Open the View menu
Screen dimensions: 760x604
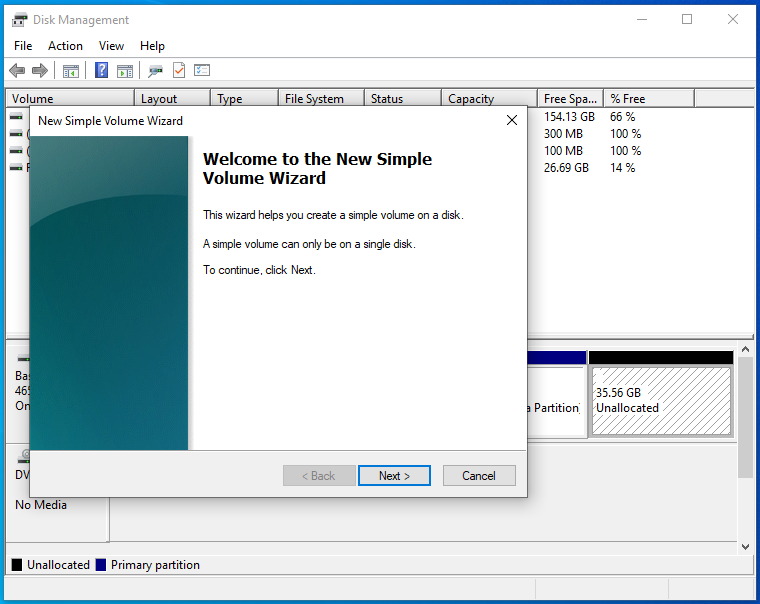coord(111,46)
